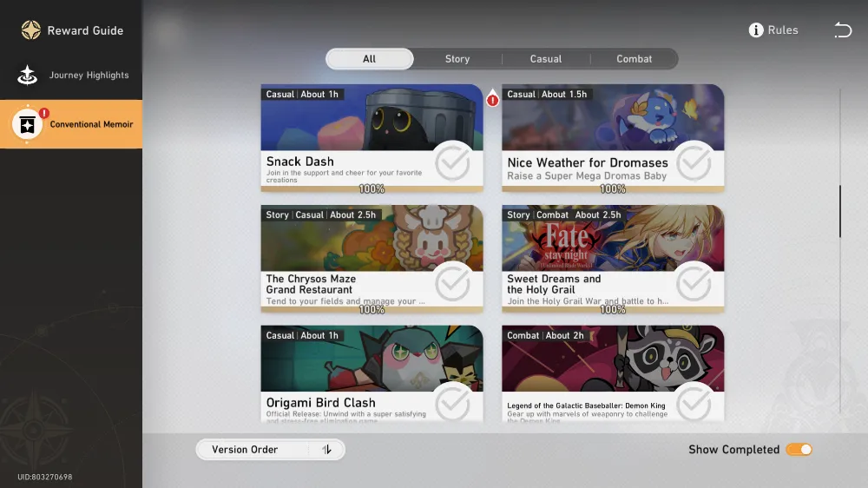Switch to the Story tab
Image resolution: width=868 pixels, height=488 pixels.
pos(457,59)
